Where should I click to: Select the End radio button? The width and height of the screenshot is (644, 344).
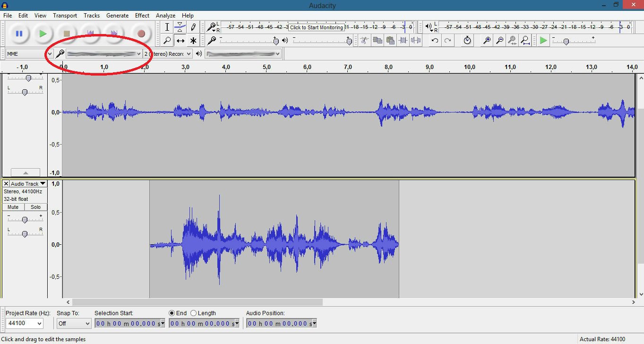172,313
